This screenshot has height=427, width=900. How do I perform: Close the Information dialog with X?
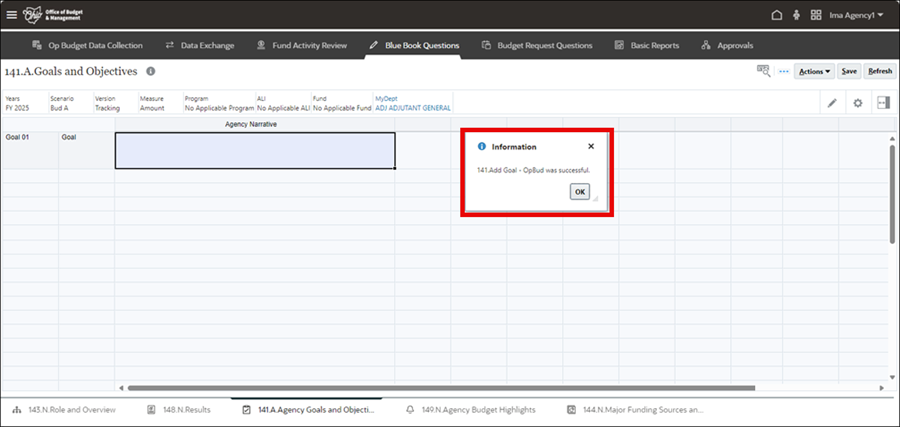tap(591, 146)
